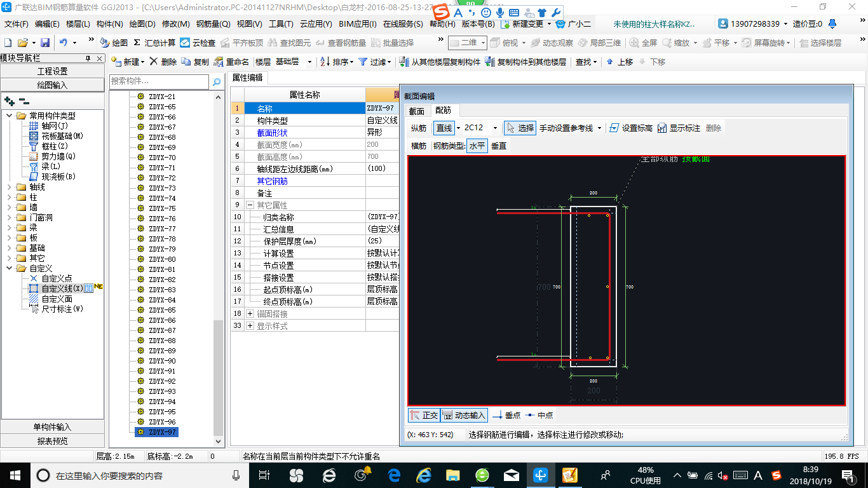Click the 新建变更 button
Image resolution: width=868 pixels, height=488 pixels.
click(x=526, y=24)
